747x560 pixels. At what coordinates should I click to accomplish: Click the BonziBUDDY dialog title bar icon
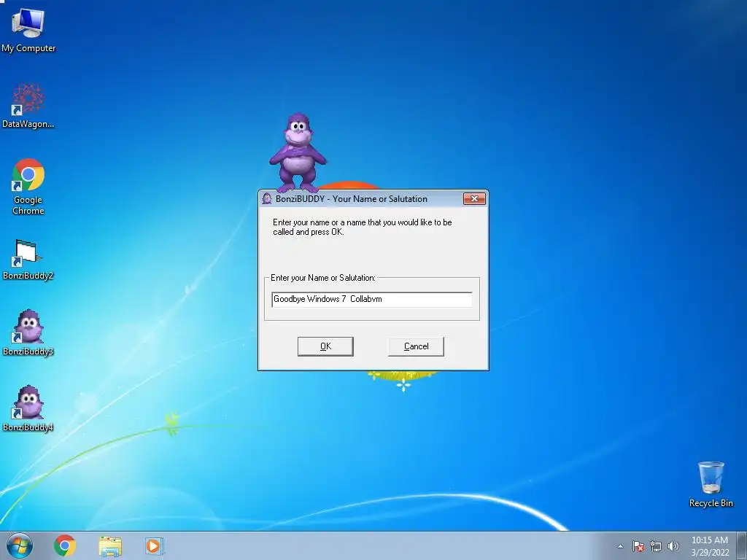coord(267,198)
